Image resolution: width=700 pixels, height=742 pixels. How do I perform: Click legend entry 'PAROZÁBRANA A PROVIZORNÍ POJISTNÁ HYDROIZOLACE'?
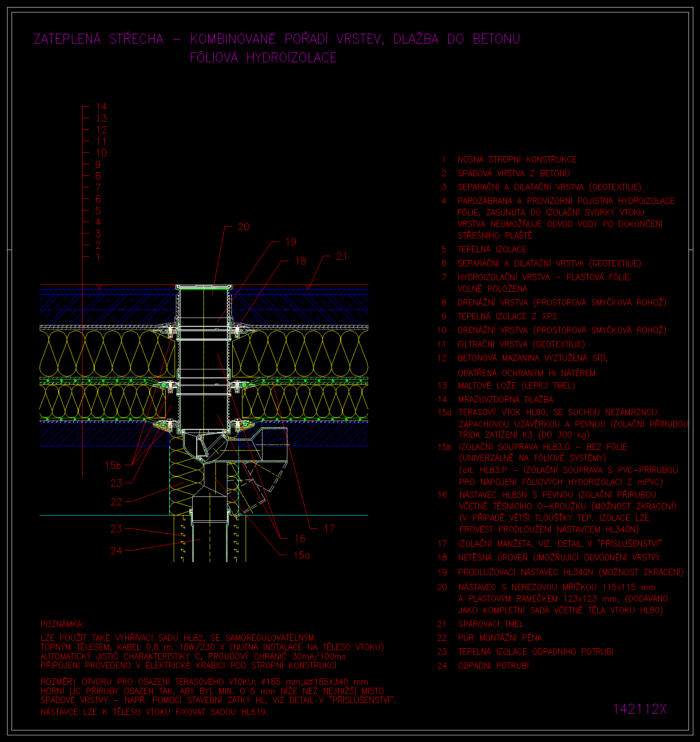click(566, 201)
